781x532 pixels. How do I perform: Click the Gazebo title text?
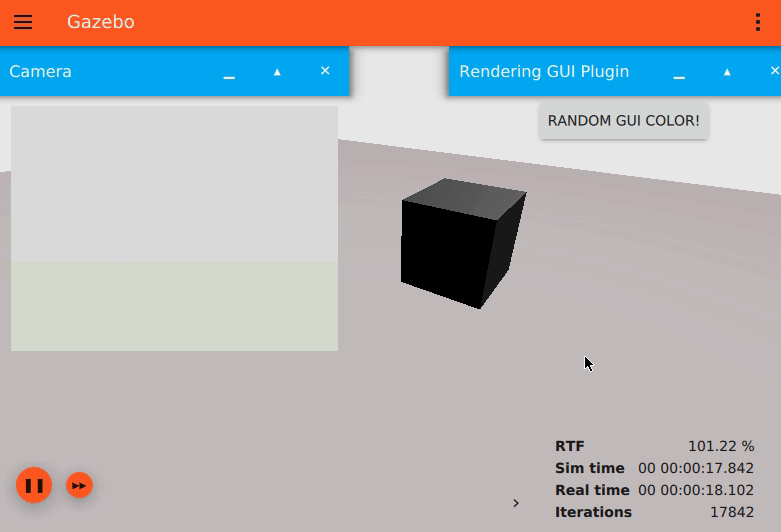click(101, 22)
